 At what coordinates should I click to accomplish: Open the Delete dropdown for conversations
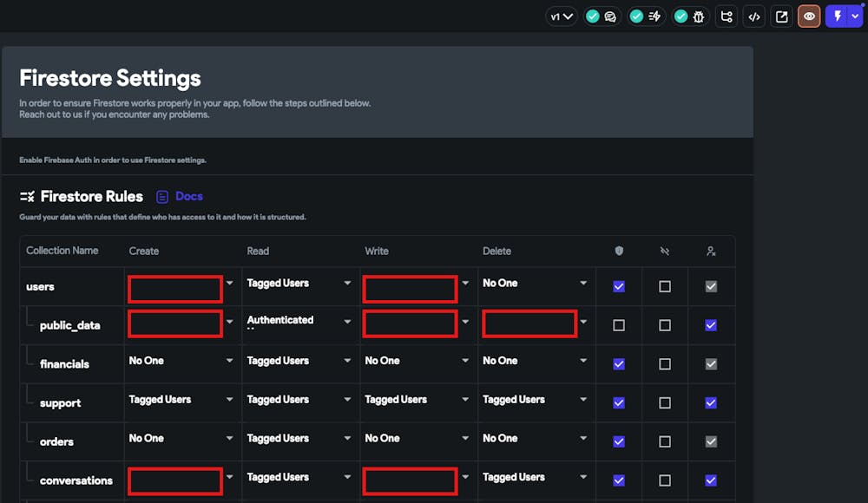point(535,477)
